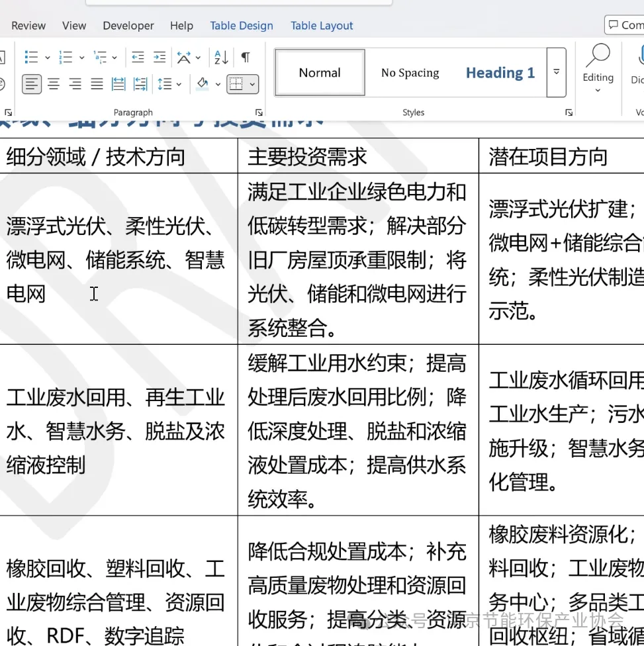Expand the Styles gallery
Image resolution: width=644 pixels, height=646 pixels.
pyautogui.click(x=556, y=72)
